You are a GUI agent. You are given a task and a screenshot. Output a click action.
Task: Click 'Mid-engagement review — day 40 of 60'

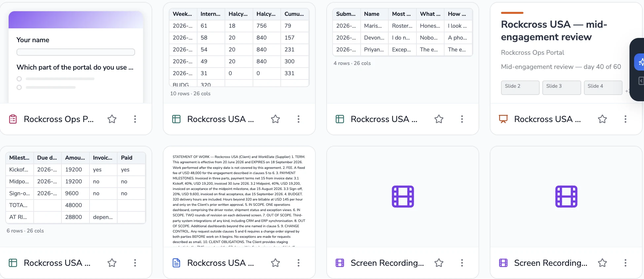561,67
